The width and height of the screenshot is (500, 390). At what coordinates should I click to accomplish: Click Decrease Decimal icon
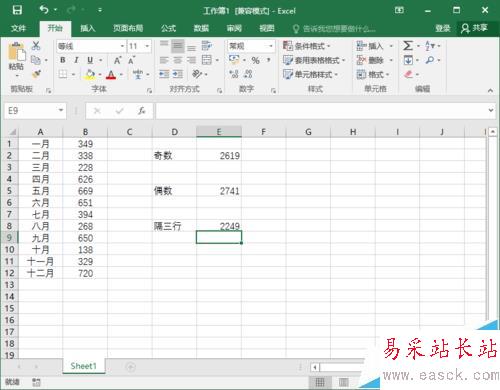tap(248, 74)
